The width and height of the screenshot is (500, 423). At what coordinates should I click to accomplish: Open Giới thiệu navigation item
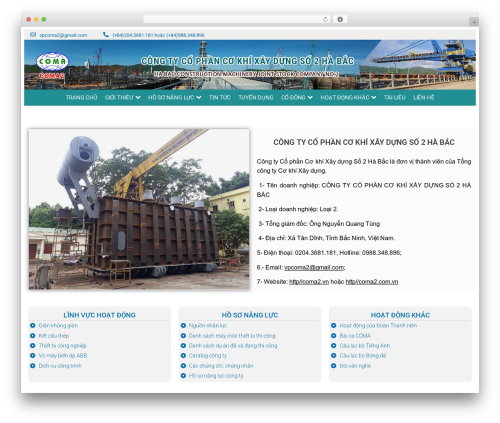point(119,97)
